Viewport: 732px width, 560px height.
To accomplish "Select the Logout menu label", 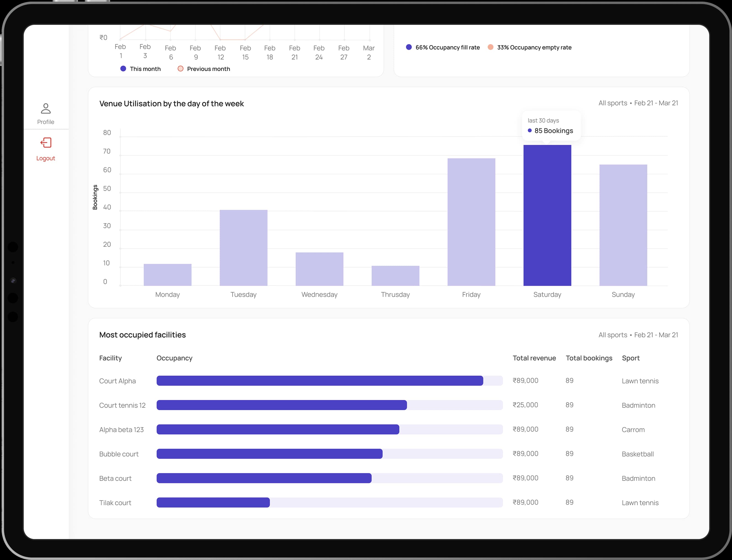I will click(46, 158).
